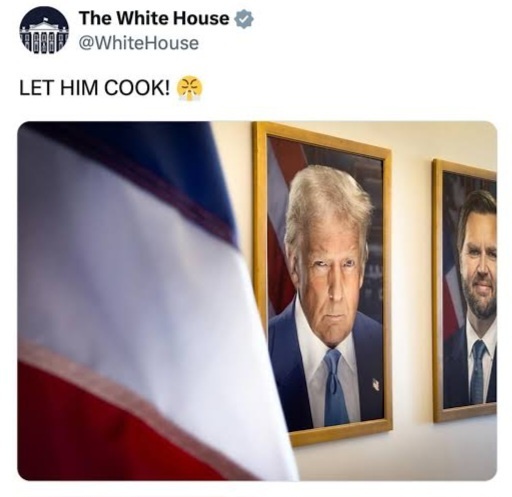Click the blue tie in the central portrait
The image size is (512, 497).
click(335, 387)
